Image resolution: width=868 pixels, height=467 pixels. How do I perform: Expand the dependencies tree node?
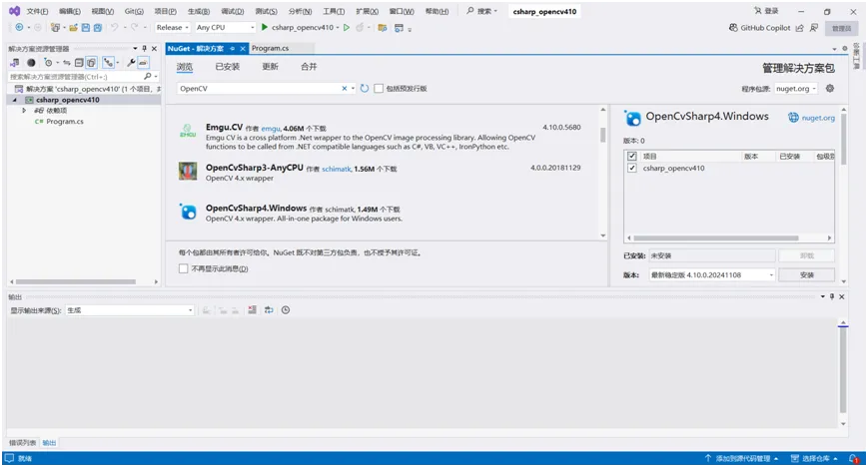(x=24, y=111)
